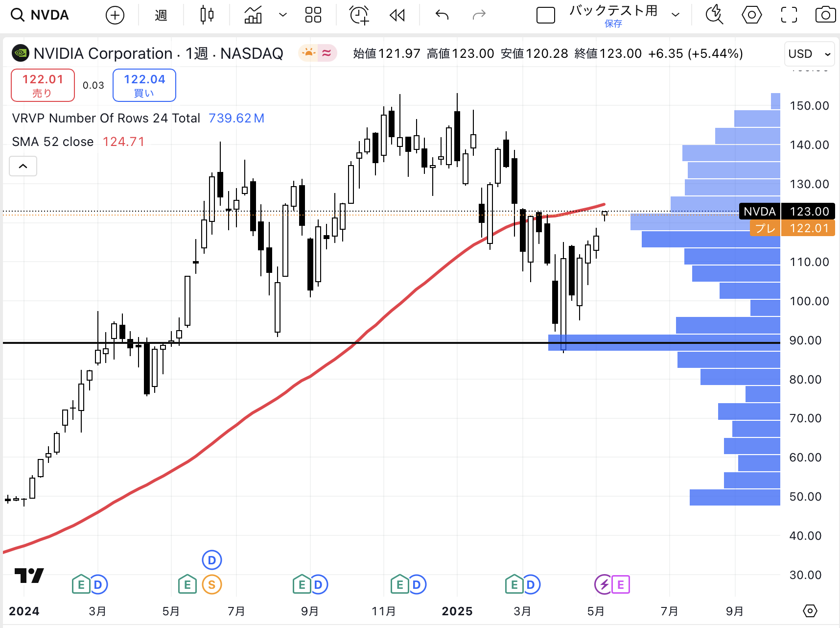Screen dimensions: 840x628
Task: Collapse the indicator legend chevron
Action: (x=23, y=166)
